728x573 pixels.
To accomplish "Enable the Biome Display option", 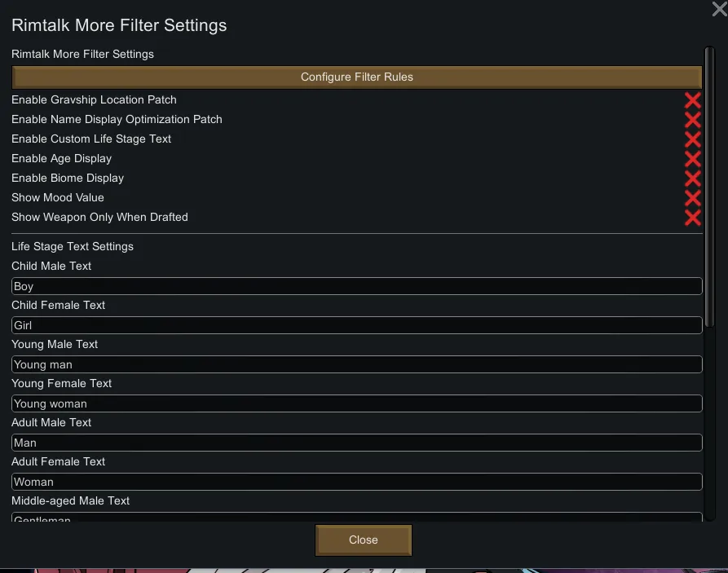I will tap(692, 179).
